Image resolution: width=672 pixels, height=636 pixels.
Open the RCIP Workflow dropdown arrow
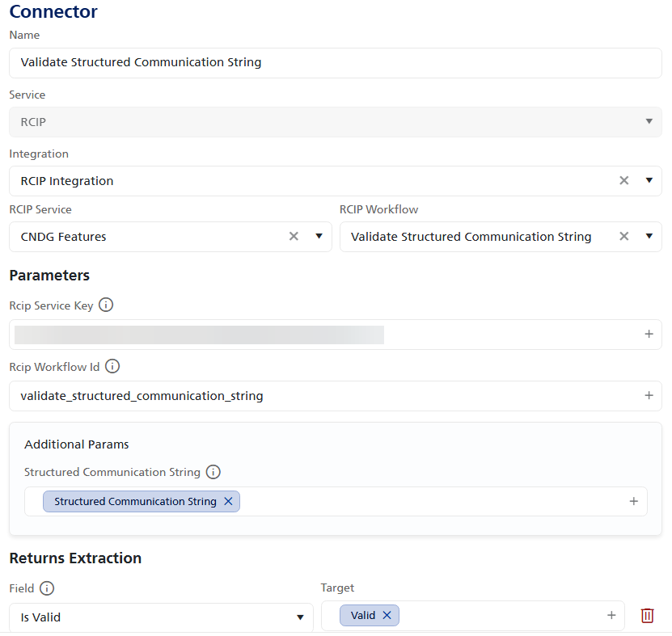[649, 237]
